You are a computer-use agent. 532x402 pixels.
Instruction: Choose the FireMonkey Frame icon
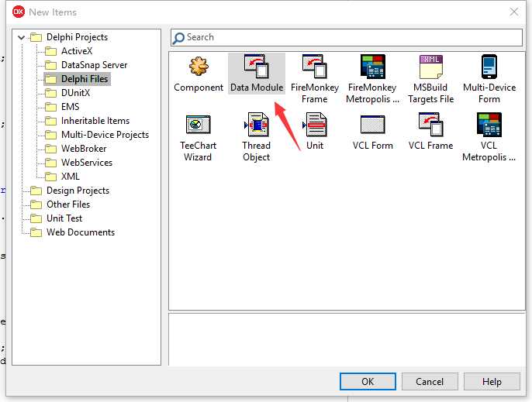[315, 66]
